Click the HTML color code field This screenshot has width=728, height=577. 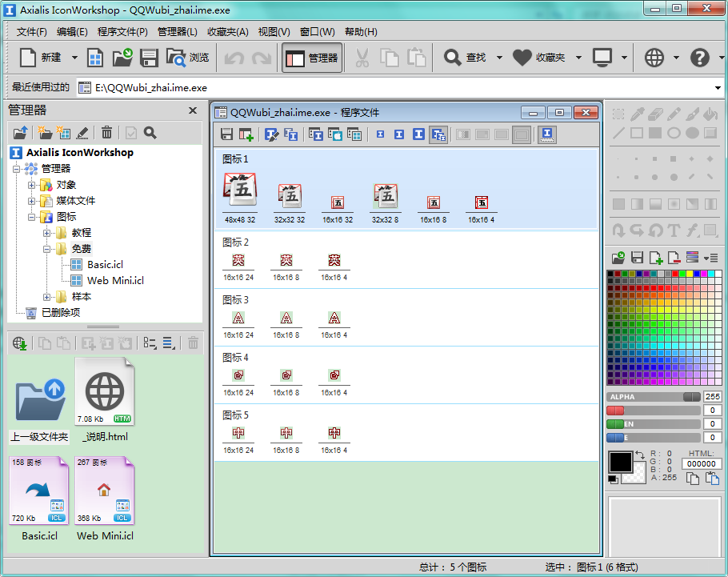pos(701,463)
